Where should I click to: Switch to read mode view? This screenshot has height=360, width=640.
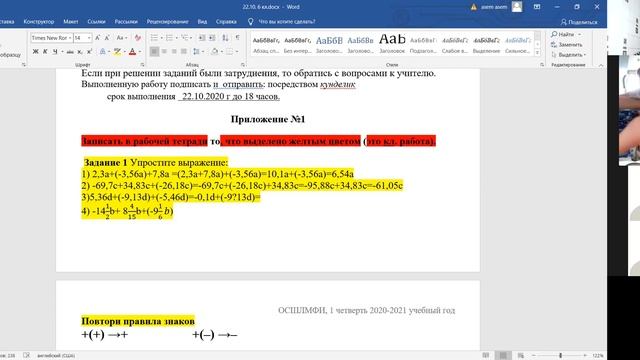[x=486, y=356]
